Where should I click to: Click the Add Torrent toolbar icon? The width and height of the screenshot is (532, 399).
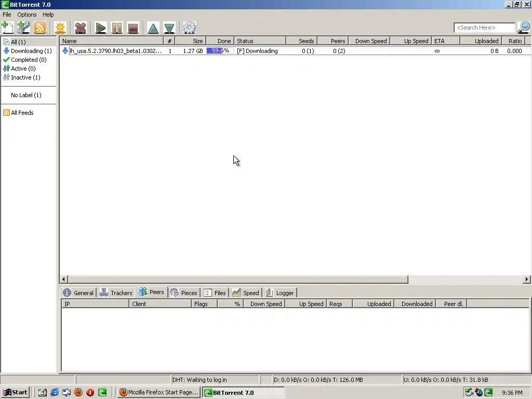click(7, 28)
